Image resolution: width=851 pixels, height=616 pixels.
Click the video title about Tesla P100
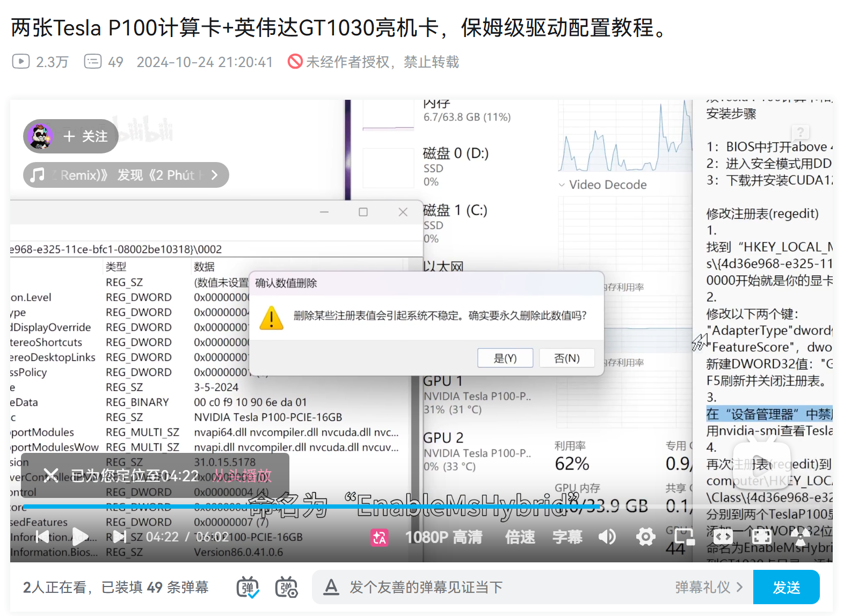tap(341, 27)
